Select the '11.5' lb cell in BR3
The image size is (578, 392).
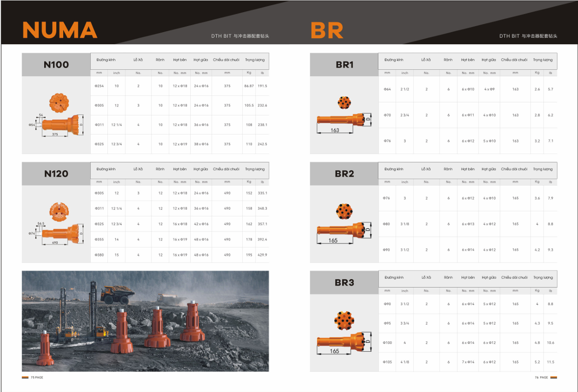click(550, 362)
